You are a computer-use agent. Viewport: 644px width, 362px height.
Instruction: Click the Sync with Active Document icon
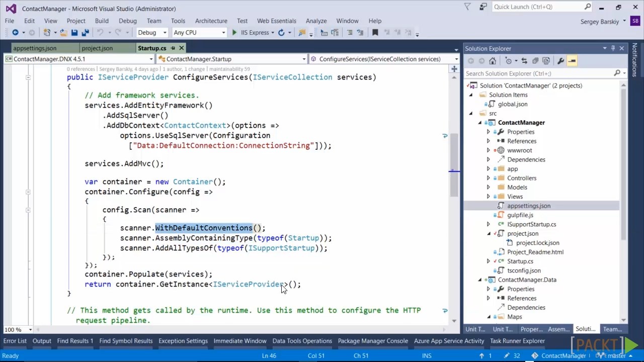pyautogui.click(x=524, y=61)
